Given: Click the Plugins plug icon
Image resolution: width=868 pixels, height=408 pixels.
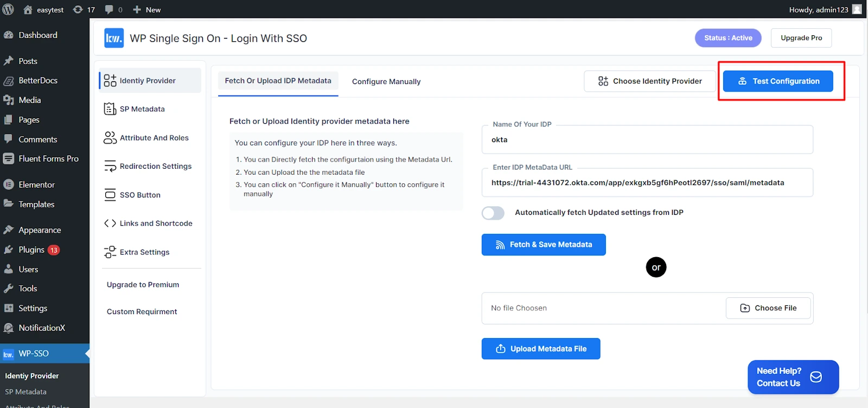Looking at the screenshot, I should point(9,250).
